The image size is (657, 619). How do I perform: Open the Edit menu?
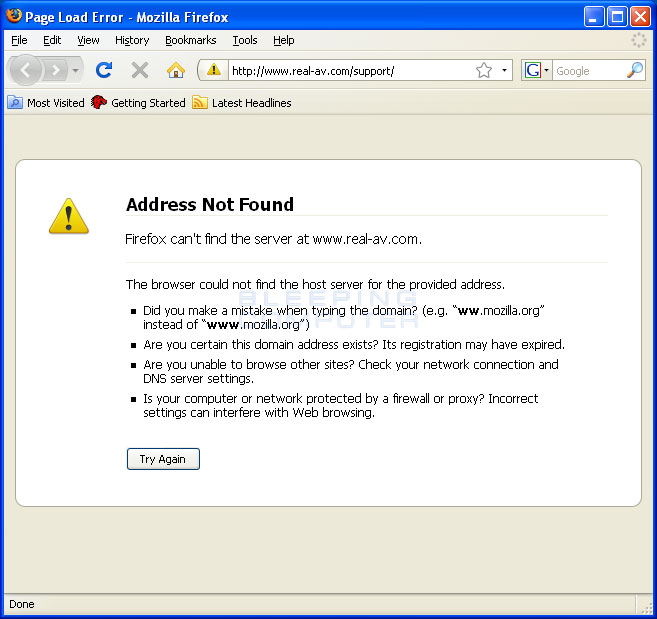tap(52, 40)
